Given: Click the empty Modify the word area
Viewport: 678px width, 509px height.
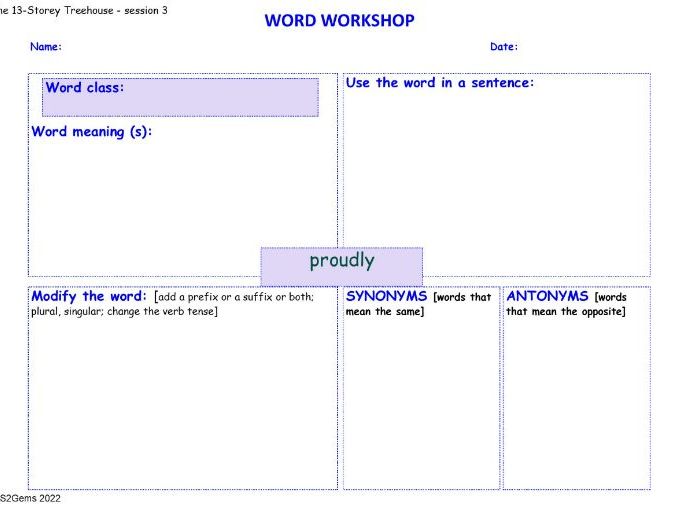Looking at the screenshot, I should (x=180, y=400).
